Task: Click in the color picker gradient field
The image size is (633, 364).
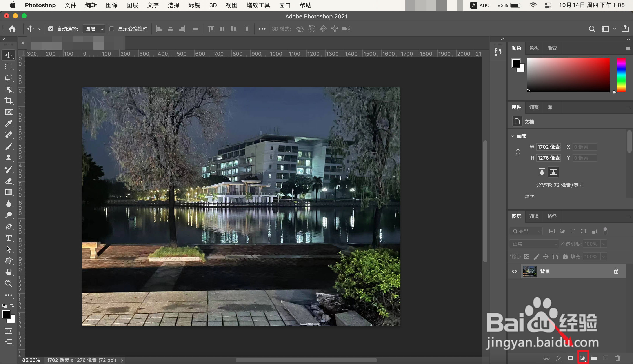Action: [569, 75]
